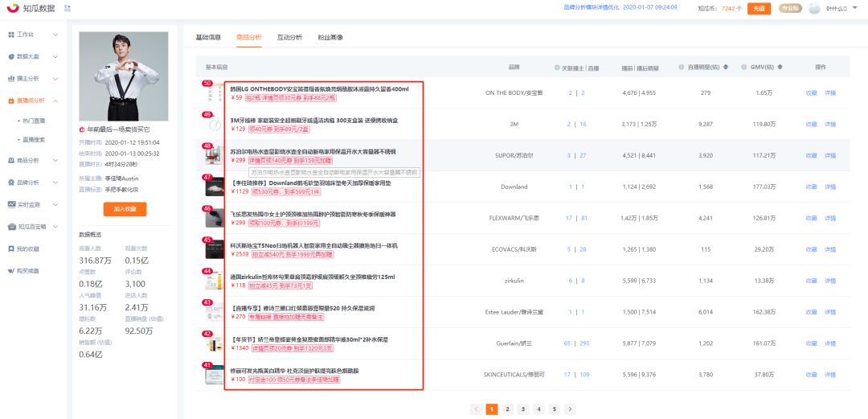The width and height of the screenshot is (868, 419).
Task: Click the help icon beside 关联播主 column
Action: (557, 67)
